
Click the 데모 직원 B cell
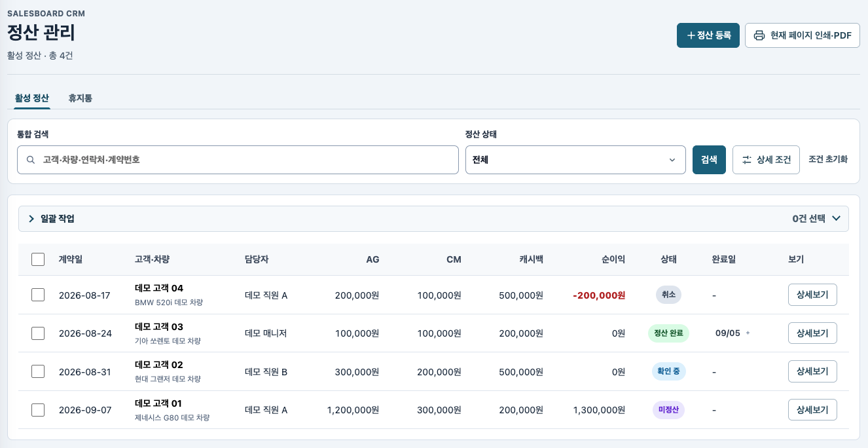point(266,372)
